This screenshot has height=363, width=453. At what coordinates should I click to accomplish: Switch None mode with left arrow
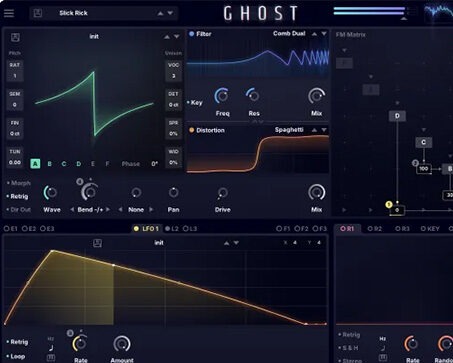pos(120,210)
